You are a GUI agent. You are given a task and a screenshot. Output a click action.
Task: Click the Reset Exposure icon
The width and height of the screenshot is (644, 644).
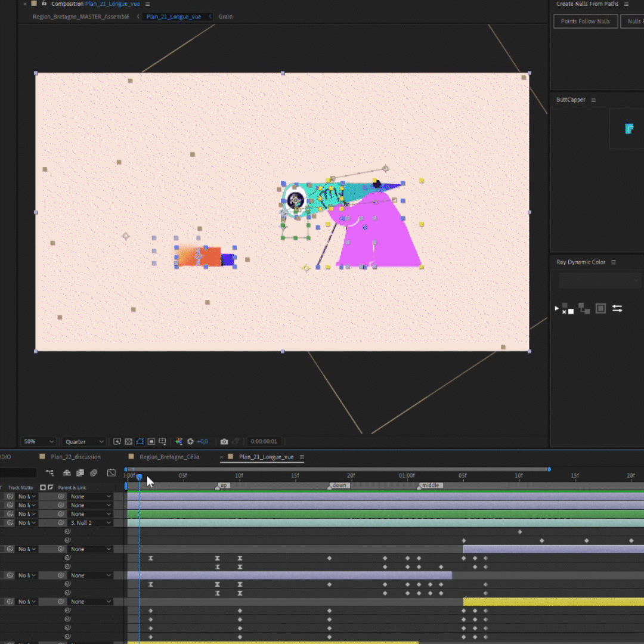(x=190, y=441)
